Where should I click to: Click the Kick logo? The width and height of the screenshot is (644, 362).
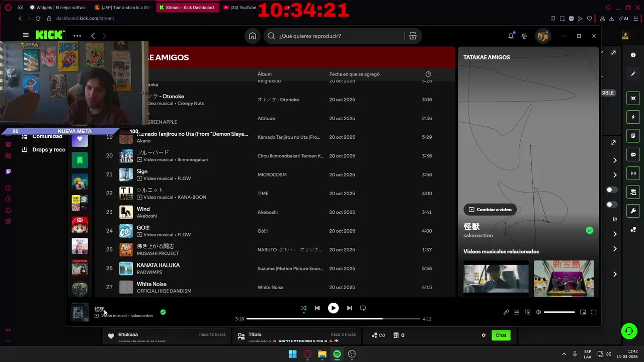point(49,35)
